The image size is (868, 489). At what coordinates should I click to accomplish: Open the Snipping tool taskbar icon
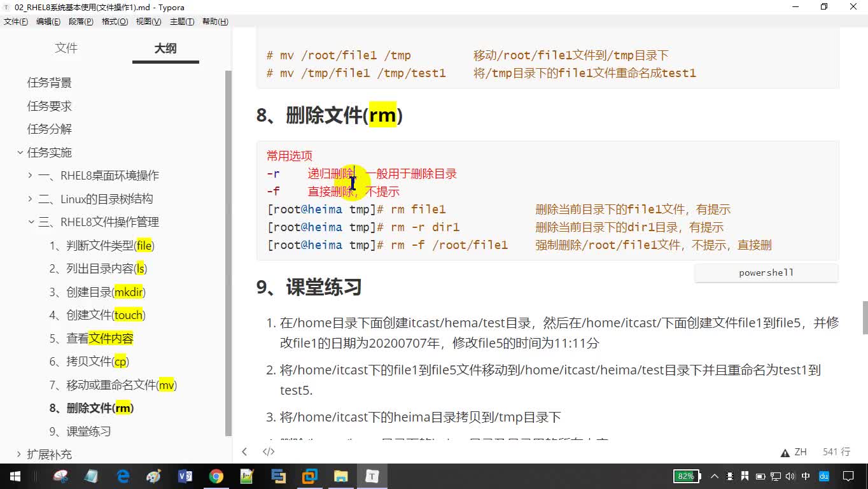(x=60, y=476)
